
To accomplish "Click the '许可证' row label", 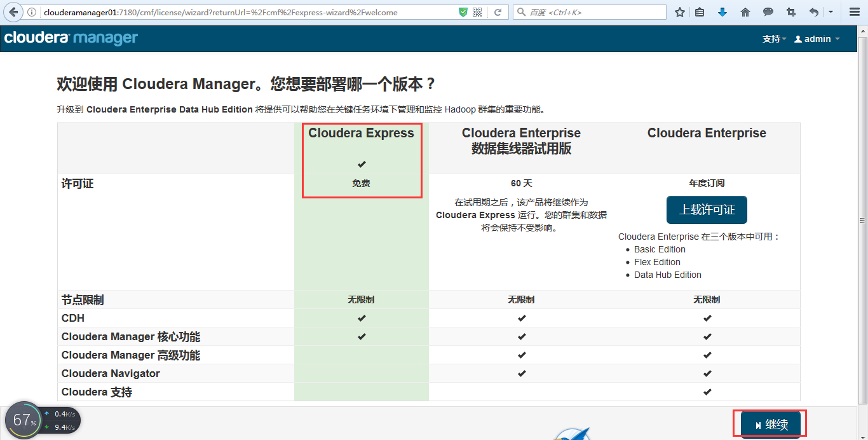I will click(78, 184).
